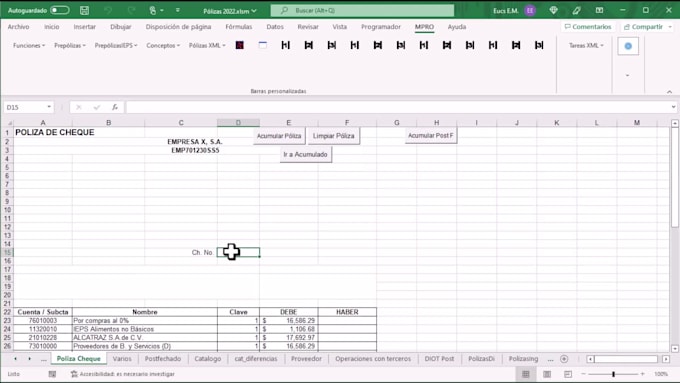The width and height of the screenshot is (680, 383).
Task: Click the Limpiar Póliza button
Action: coord(333,136)
